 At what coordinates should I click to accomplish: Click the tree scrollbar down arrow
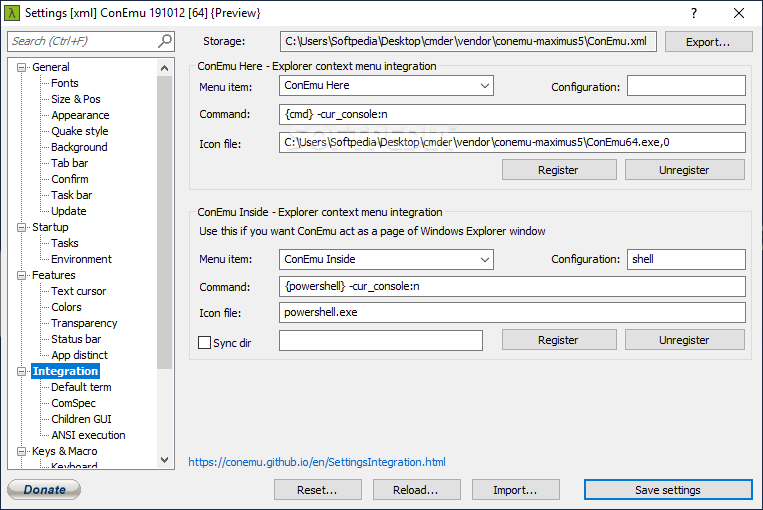[164, 460]
